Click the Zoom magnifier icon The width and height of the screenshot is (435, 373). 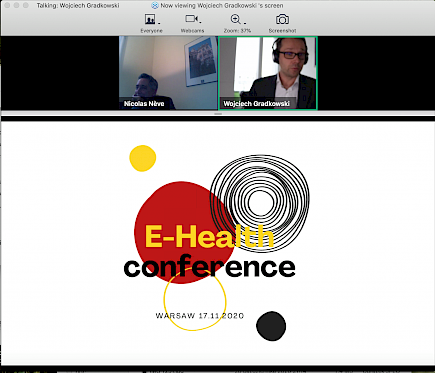point(235,19)
